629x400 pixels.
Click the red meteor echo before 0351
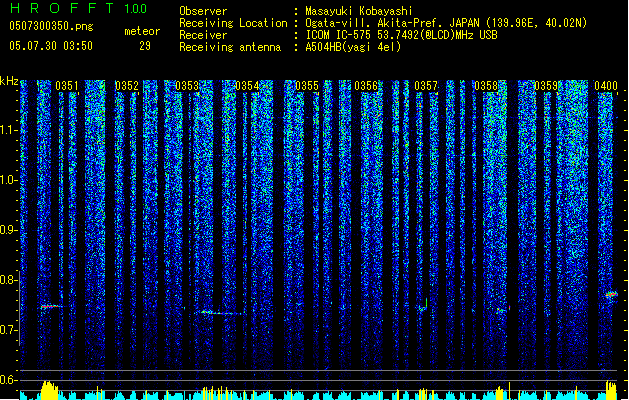click(51, 306)
